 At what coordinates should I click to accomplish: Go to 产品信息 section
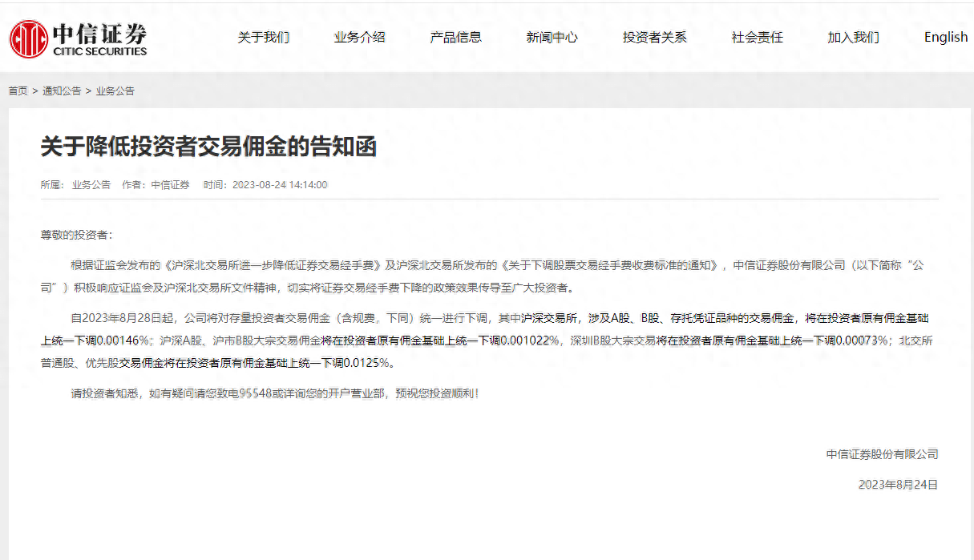pos(455,38)
